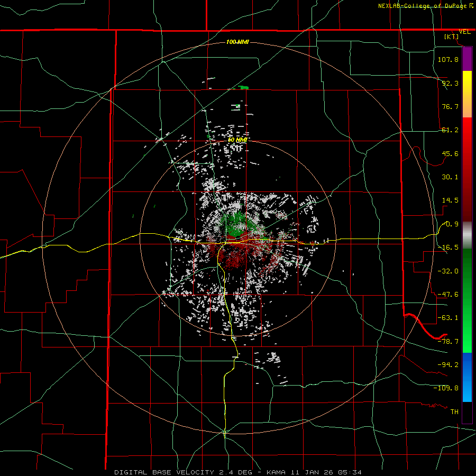Click the purple segment of velocity color bar

[x=467, y=59]
